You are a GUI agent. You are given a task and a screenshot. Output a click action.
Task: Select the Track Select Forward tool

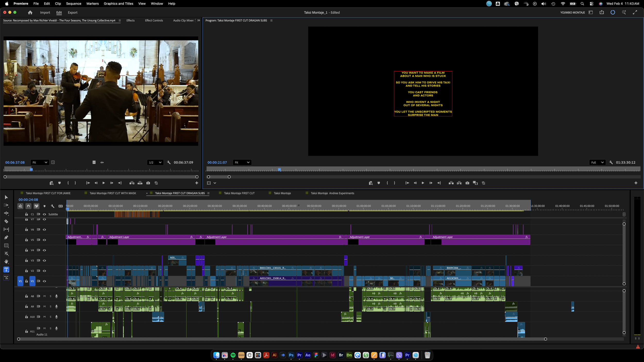pos(6,205)
